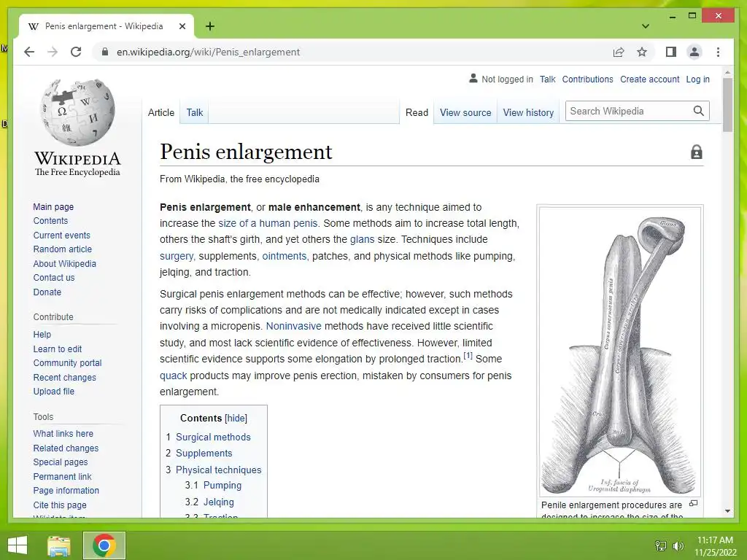Jump to Surgical methods section

tap(213, 437)
